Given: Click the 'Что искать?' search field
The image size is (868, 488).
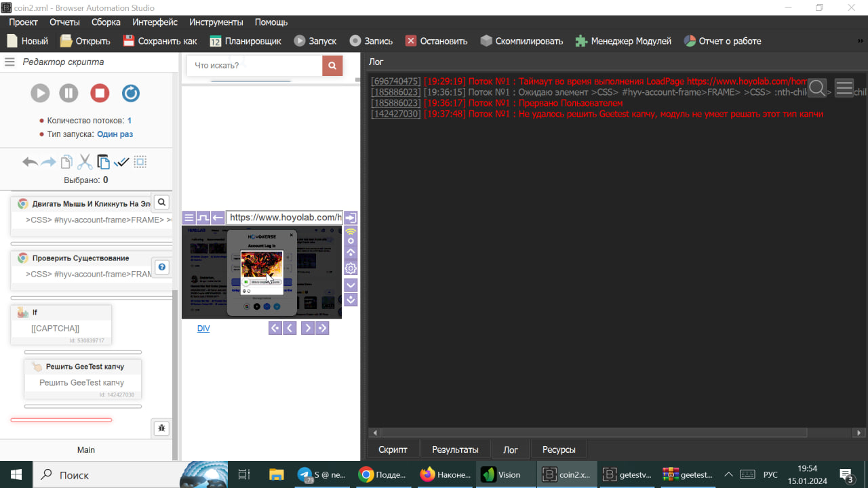Looking at the screenshot, I should [254, 66].
